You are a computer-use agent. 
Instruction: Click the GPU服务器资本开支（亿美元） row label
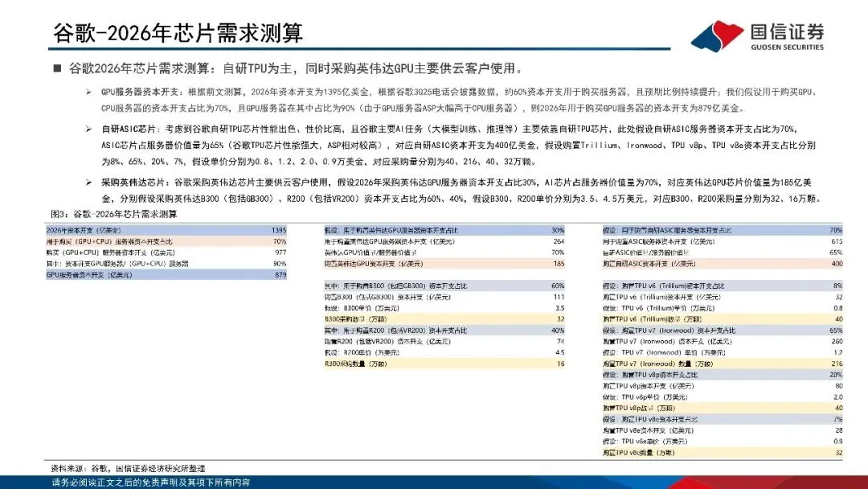89,275
